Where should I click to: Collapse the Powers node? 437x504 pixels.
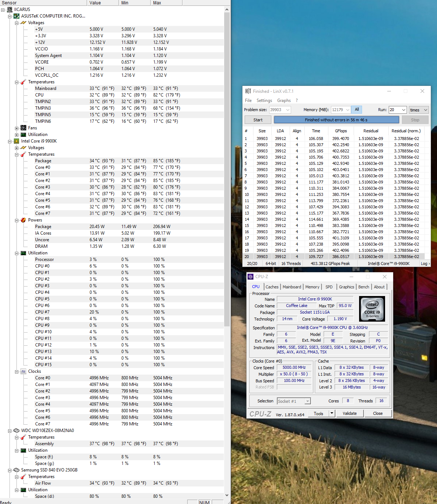pyautogui.click(x=17, y=220)
